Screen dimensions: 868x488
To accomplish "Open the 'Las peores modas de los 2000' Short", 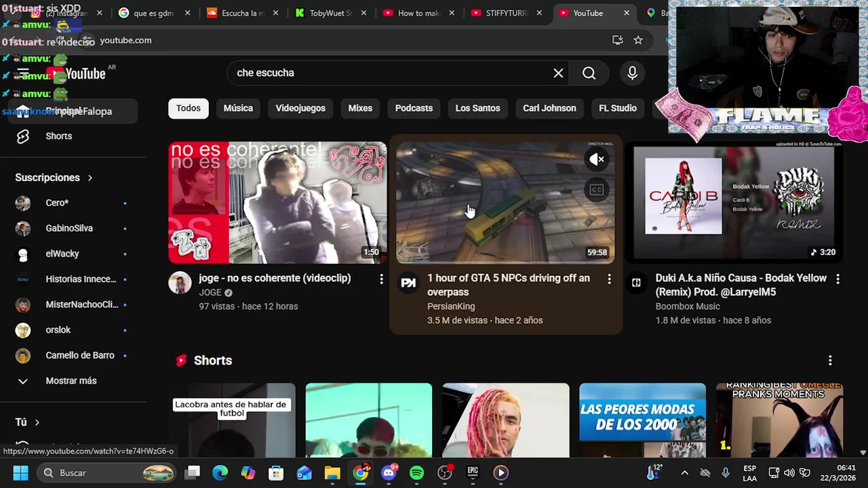I will click(642, 420).
